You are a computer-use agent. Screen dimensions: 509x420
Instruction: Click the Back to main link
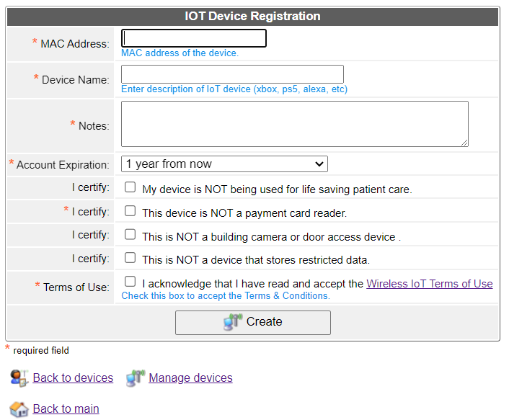66,409
